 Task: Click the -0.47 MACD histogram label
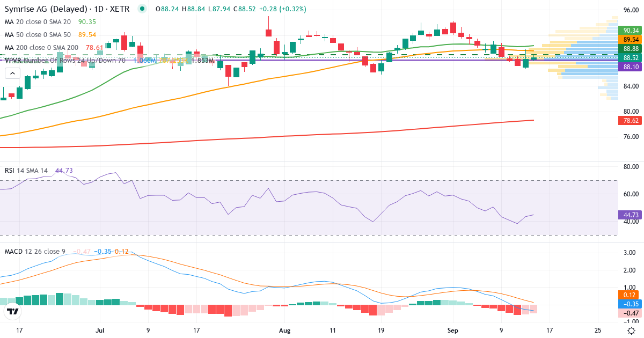click(630, 313)
